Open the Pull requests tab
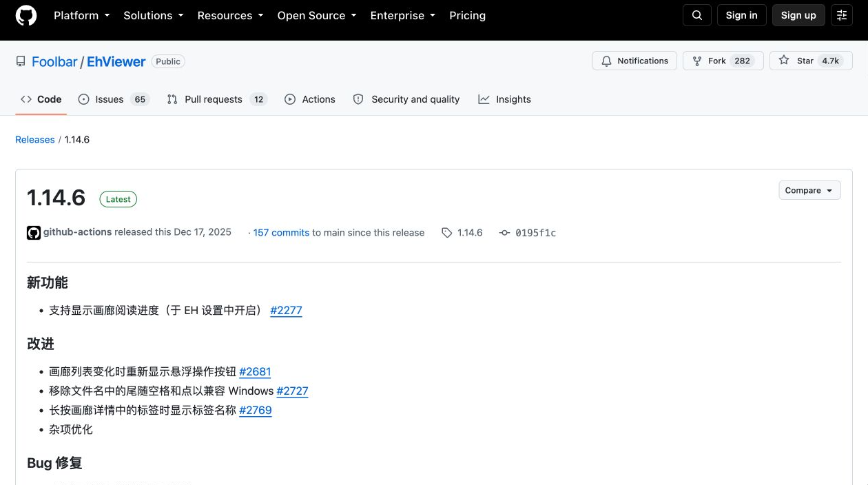The width and height of the screenshot is (868, 485). coord(217,99)
